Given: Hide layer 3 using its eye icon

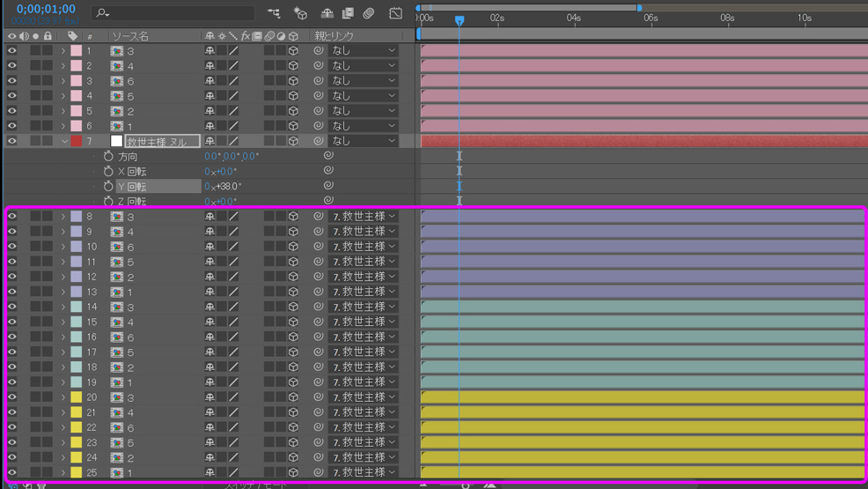Looking at the screenshot, I should [12, 81].
